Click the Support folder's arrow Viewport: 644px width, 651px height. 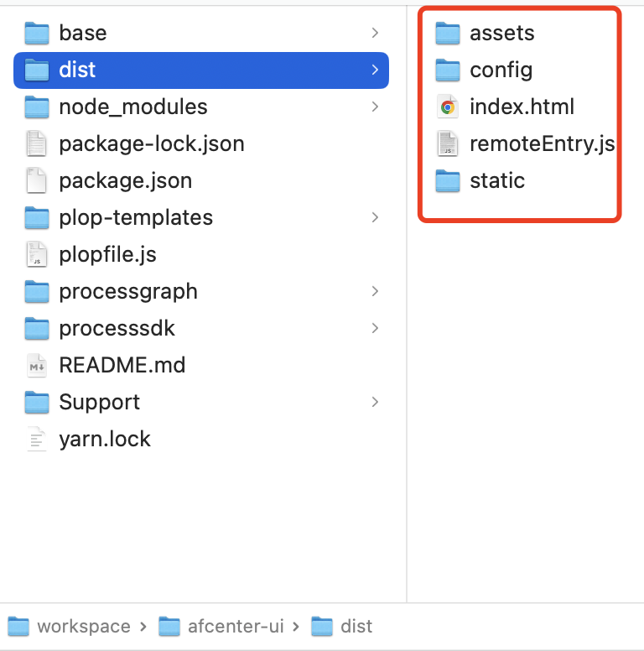375,402
